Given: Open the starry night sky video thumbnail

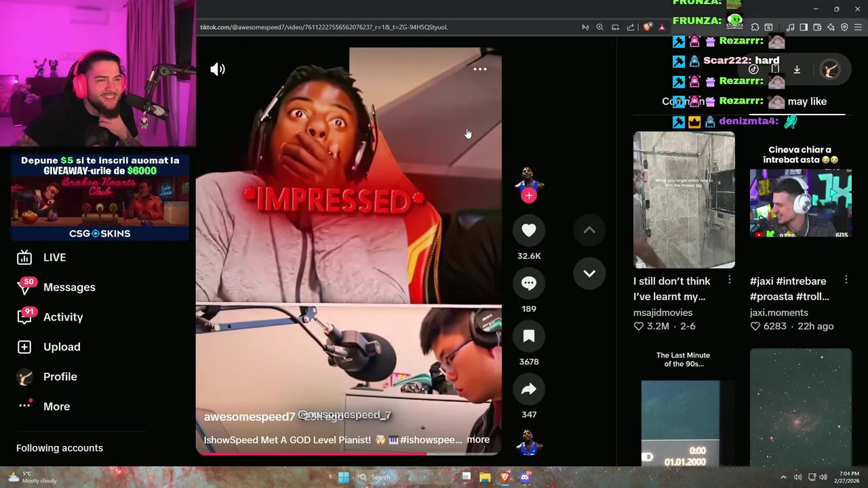Looking at the screenshot, I should 800,407.
